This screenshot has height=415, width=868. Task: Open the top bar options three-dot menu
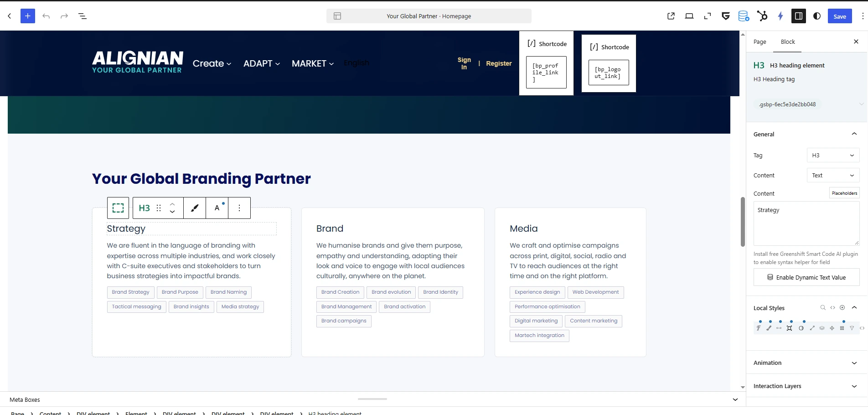click(x=863, y=16)
